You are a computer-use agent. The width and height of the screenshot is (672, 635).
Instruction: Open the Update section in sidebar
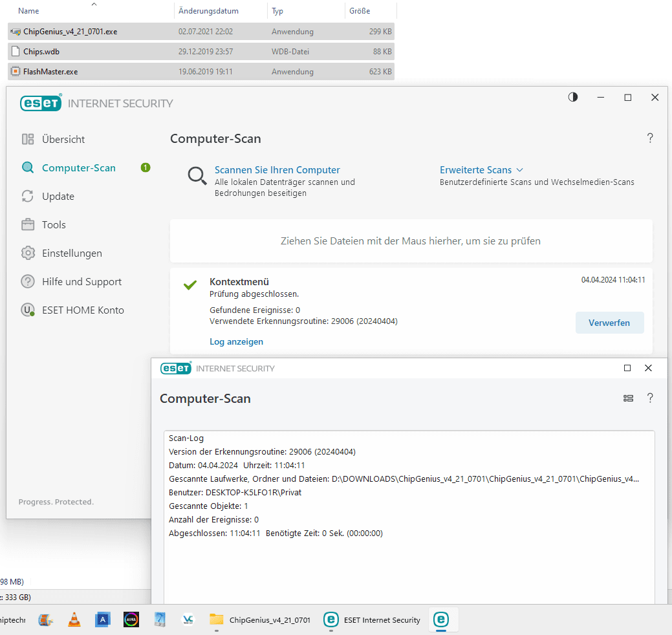58,196
